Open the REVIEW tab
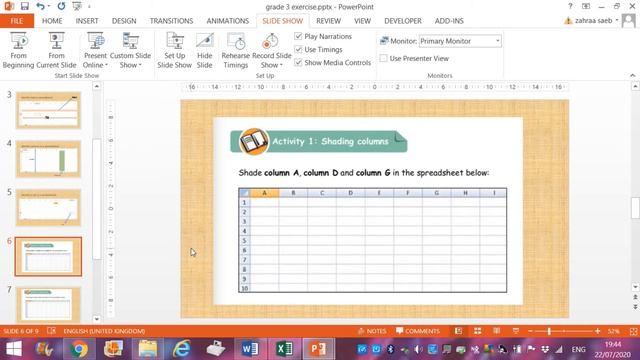This screenshot has width=640, height=360. (329, 21)
